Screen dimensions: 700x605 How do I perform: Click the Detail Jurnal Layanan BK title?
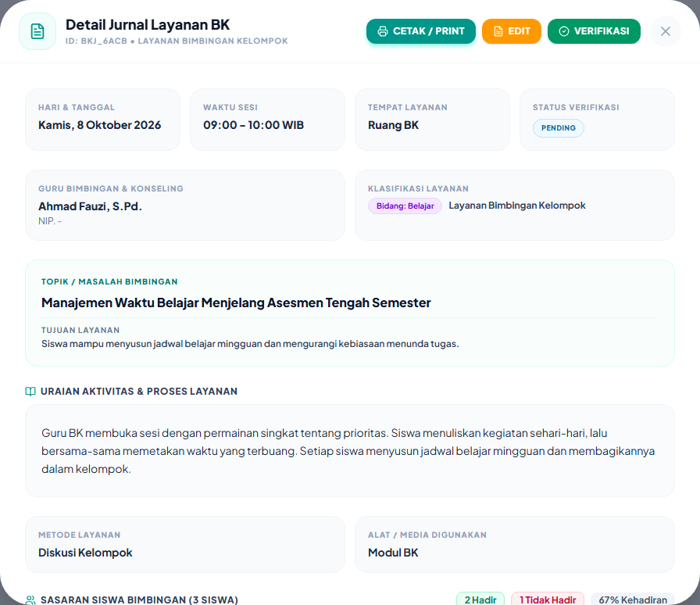tap(148, 25)
